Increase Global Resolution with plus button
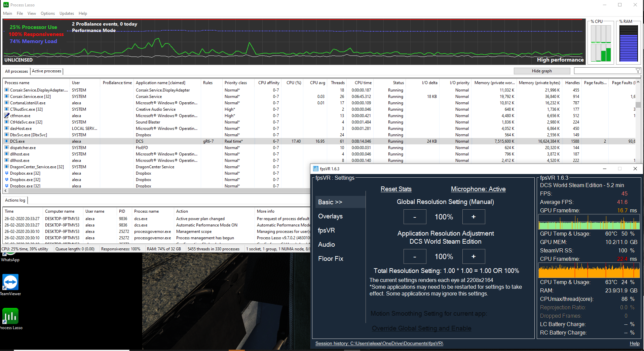The height and width of the screenshot is (351, 644). [473, 217]
